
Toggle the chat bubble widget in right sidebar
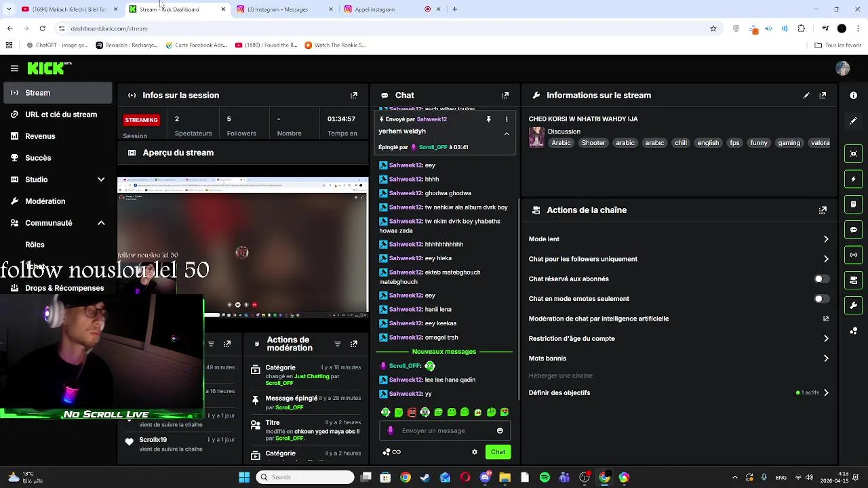click(853, 230)
